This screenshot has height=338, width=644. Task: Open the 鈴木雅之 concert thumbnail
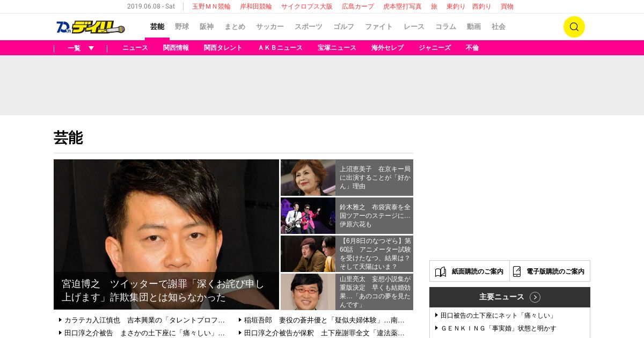[x=308, y=216]
